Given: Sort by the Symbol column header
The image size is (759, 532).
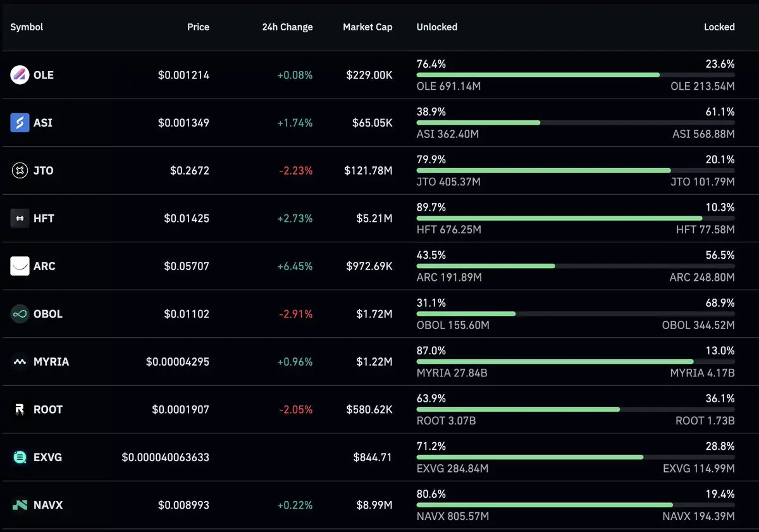Looking at the screenshot, I should (27, 27).
